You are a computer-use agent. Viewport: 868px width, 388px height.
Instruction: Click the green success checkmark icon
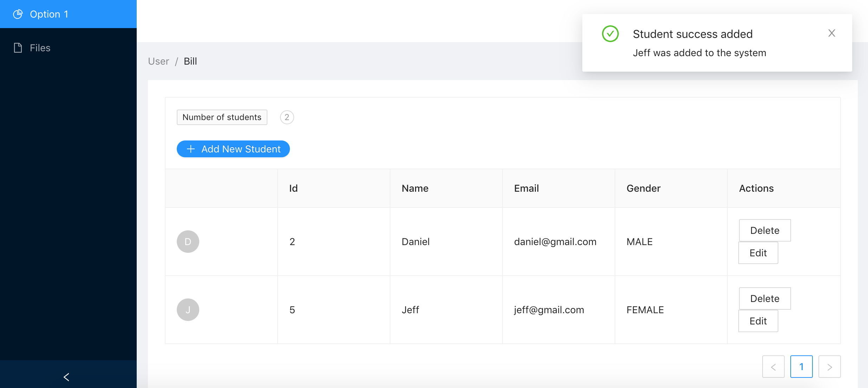[x=610, y=34]
